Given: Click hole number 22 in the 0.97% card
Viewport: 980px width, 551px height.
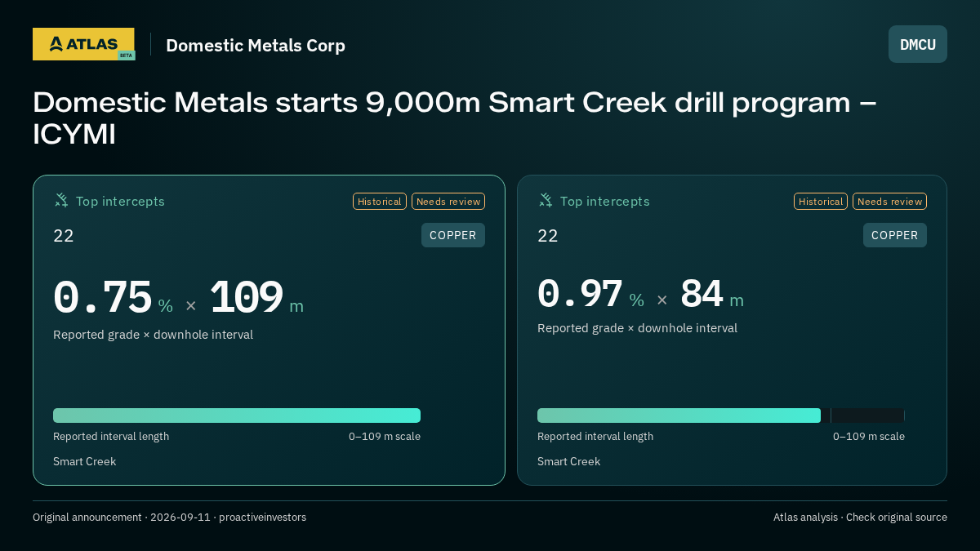Looking at the screenshot, I should pos(548,236).
